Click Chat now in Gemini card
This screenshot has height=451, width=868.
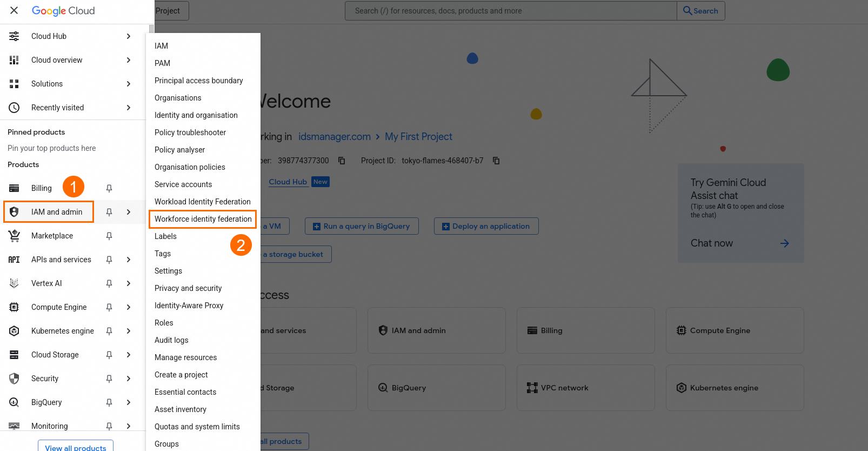[x=712, y=243]
